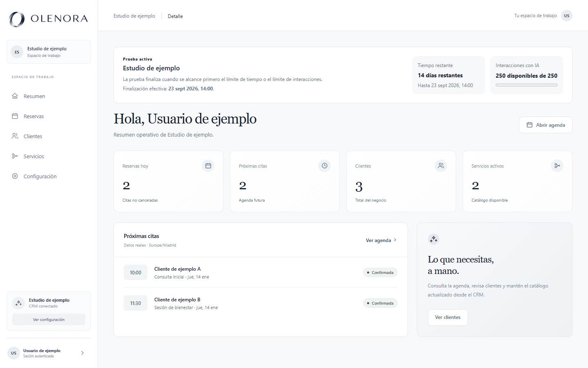Image resolution: width=588 pixels, height=368 pixels.
Task: Go to Reservas in the sidebar
Action: click(x=49, y=116)
